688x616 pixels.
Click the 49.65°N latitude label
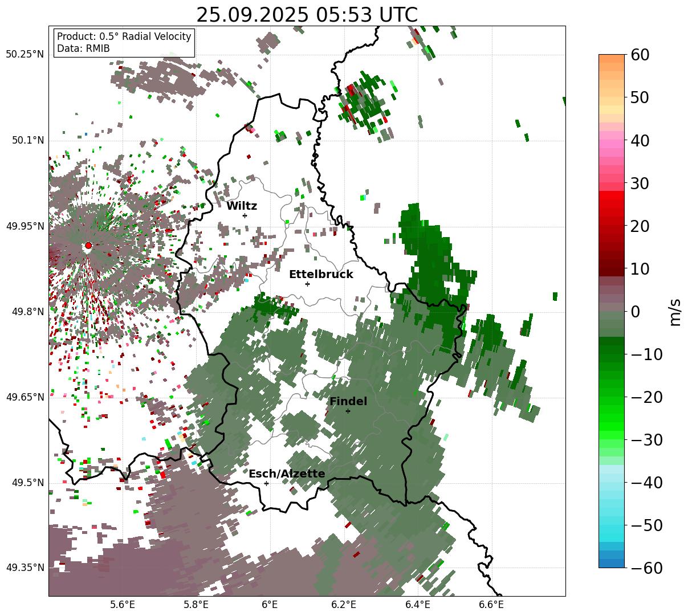tap(25, 397)
